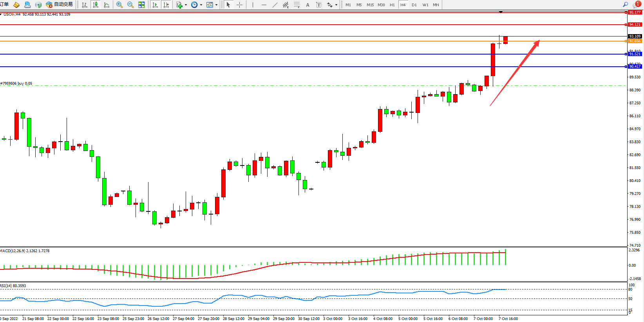Select the Crosshair tool
This screenshot has width=644, height=322.
(239, 5)
